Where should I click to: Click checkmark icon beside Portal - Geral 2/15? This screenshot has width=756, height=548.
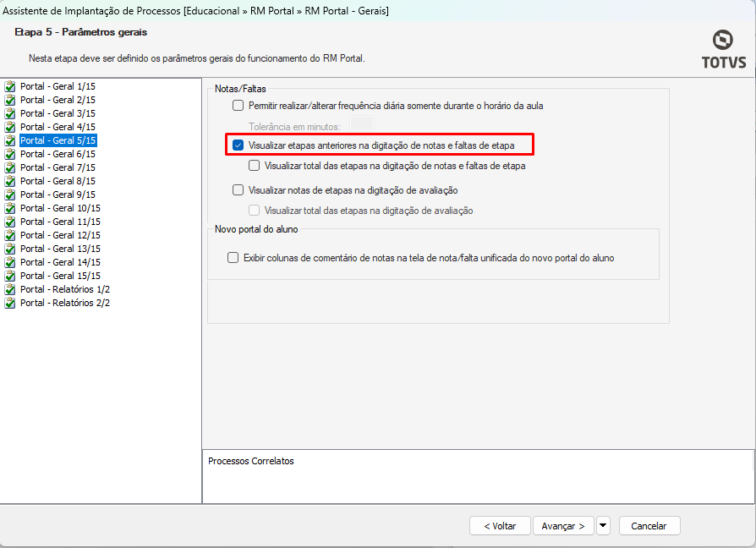9,101
